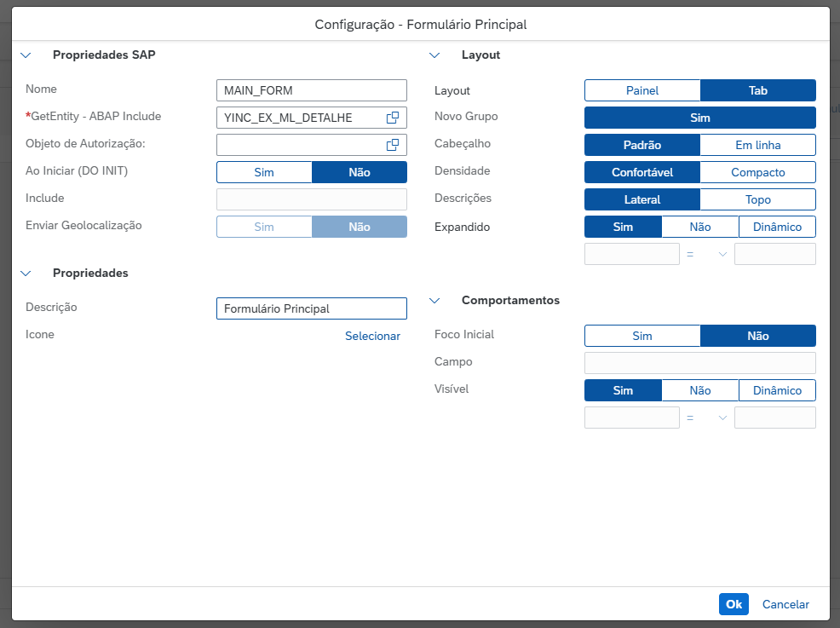Collapse the Propriedades section
840x628 pixels.
point(26,274)
